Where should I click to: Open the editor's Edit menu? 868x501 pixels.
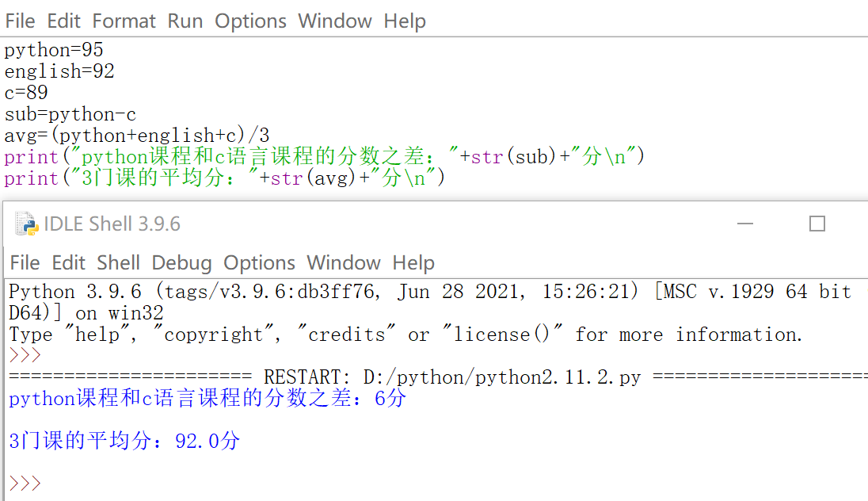pos(64,21)
